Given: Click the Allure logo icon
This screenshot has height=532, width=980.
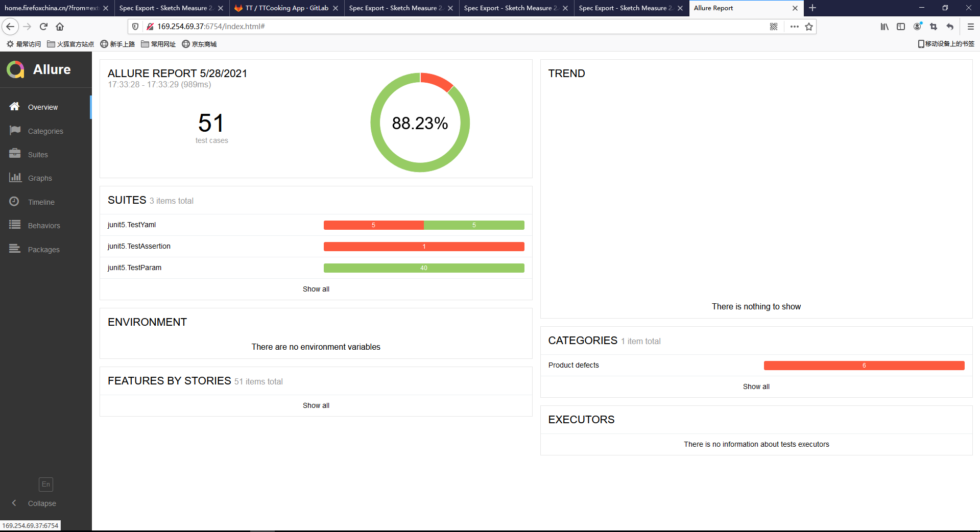Looking at the screenshot, I should pyautogui.click(x=15, y=69).
